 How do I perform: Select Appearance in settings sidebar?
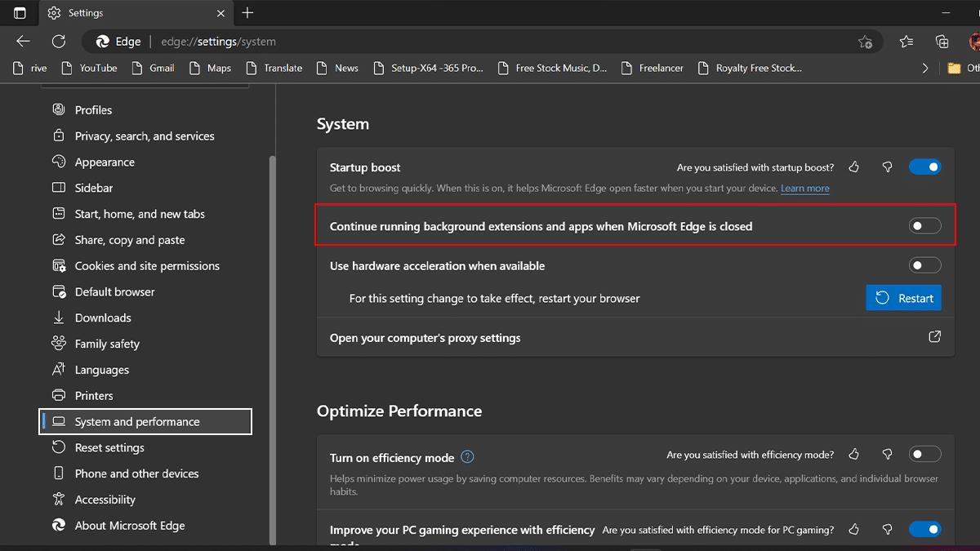click(x=105, y=162)
